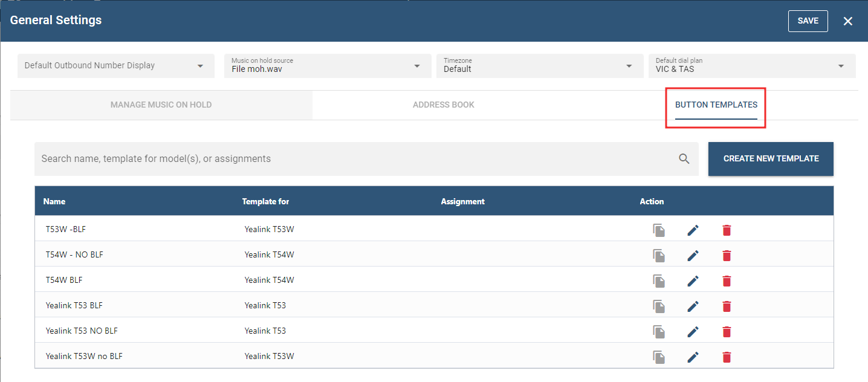Edit the Yealink T53 NO BLF template
The width and height of the screenshot is (868, 382).
[693, 332]
